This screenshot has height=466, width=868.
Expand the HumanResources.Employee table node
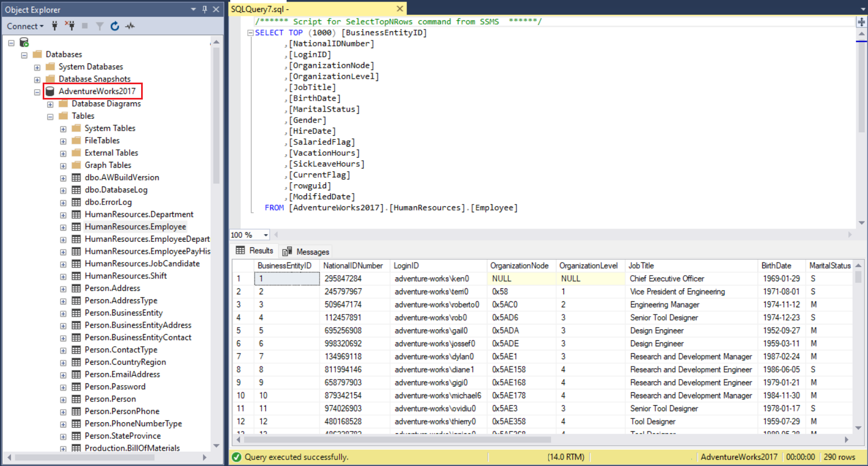[x=63, y=228]
